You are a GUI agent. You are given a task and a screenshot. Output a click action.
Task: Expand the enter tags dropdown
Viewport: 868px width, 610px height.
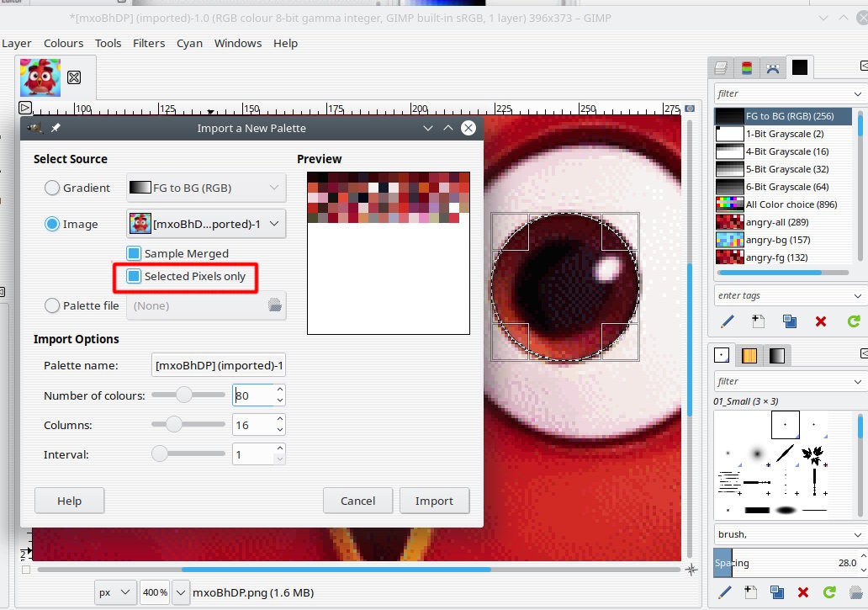(857, 295)
